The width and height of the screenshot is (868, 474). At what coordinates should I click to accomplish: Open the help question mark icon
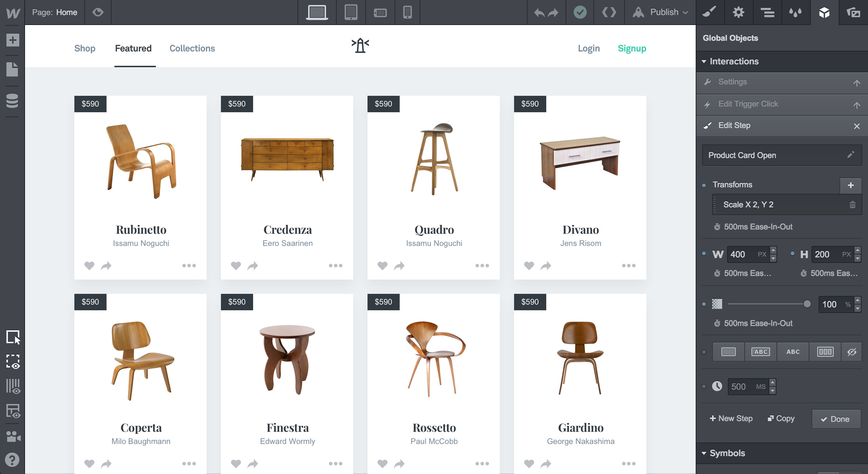tap(13, 460)
